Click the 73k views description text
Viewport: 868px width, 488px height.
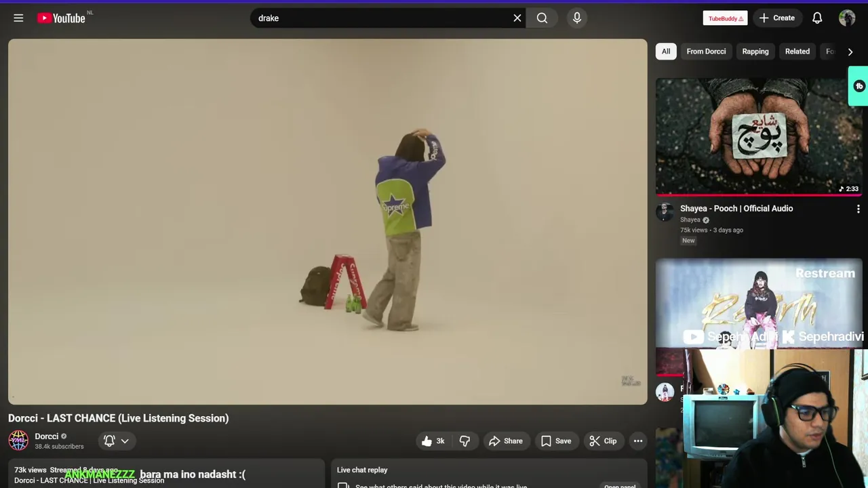coord(31,470)
